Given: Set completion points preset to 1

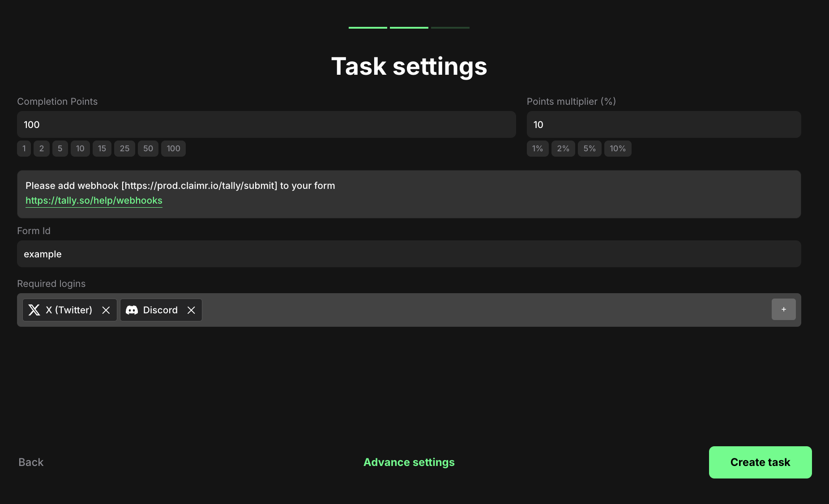Looking at the screenshot, I should tap(24, 149).
